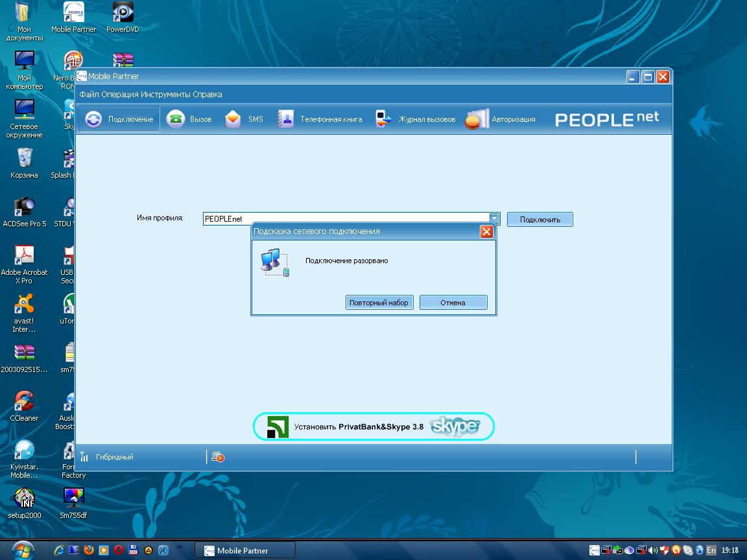747x560 pixels.
Task: Open the Операция menu
Action: pyautogui.click(x=119, y=94)
